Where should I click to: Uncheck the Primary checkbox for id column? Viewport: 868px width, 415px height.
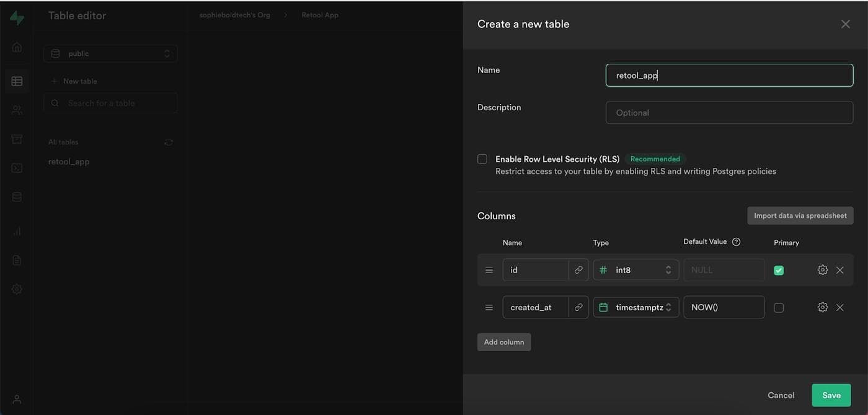(779, 270)
